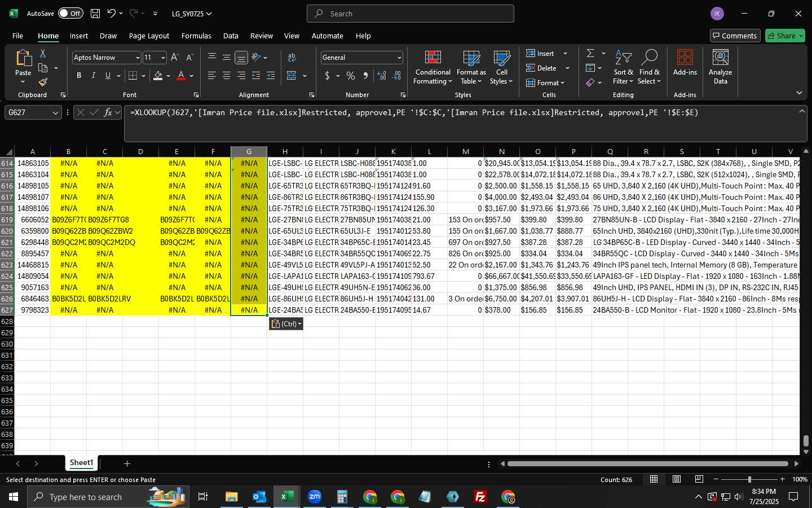Click Fill Color yellow swatch button

[158, 76]
